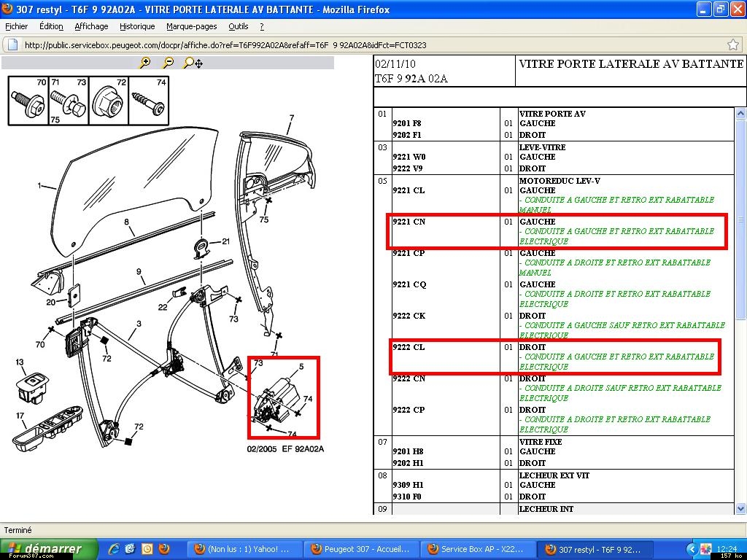This screenshot has width=747, height=560.
Task: Click the flanged bolt thumbnail numbered 70
Action: click(x=28, y=101)
